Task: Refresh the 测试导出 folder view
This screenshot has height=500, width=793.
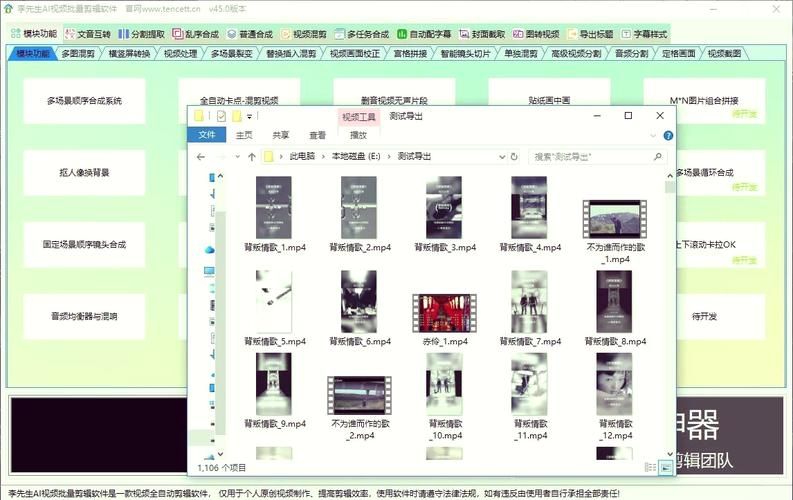Action: [x=514, y=157]
